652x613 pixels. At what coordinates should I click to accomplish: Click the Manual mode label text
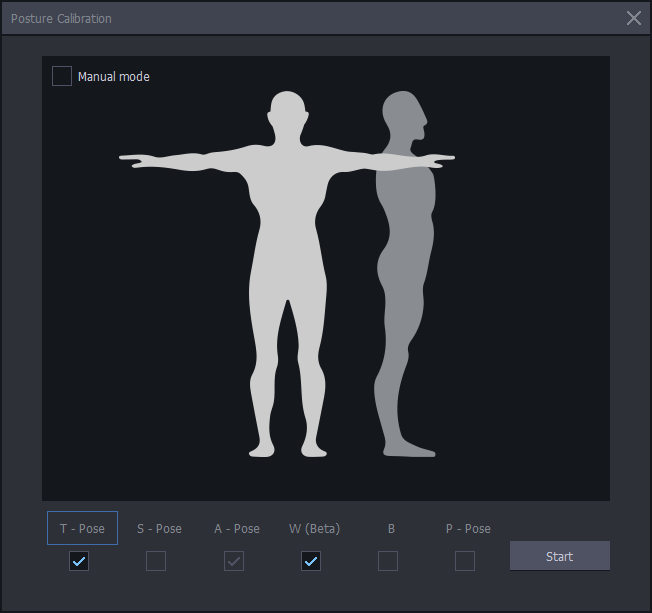[114, 77]
